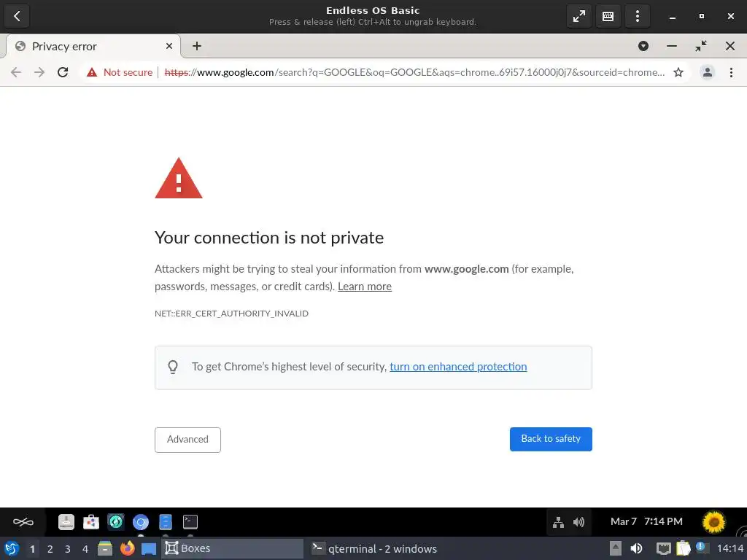Click the Not secure warning badge
The image size is (747, 560).
click(120, 72)
